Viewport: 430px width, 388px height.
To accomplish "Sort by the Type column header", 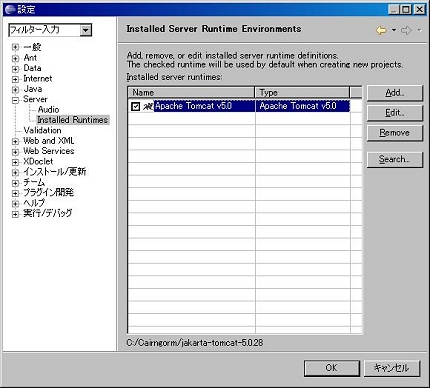I will 302,92.
